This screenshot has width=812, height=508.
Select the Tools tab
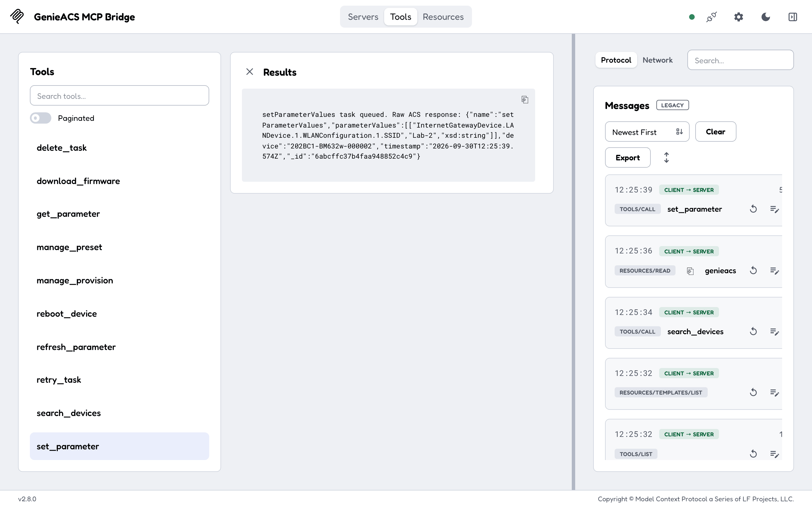[401, 17]
